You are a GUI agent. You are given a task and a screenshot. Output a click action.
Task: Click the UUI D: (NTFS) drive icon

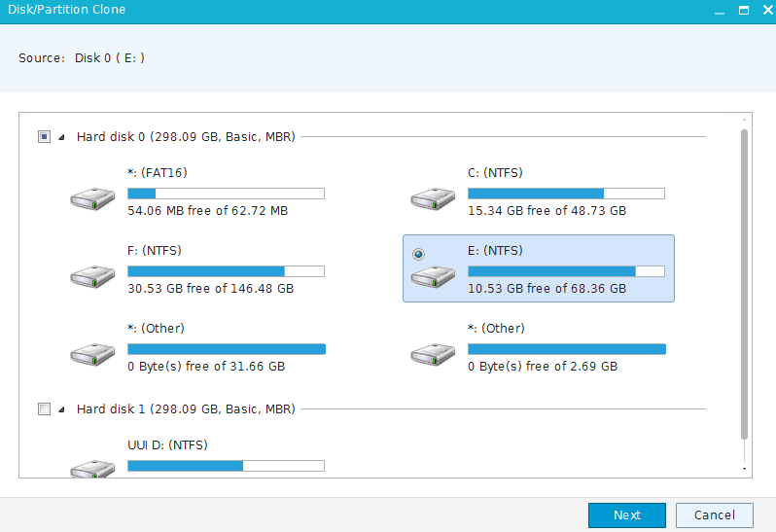click(x=92, y=468)
